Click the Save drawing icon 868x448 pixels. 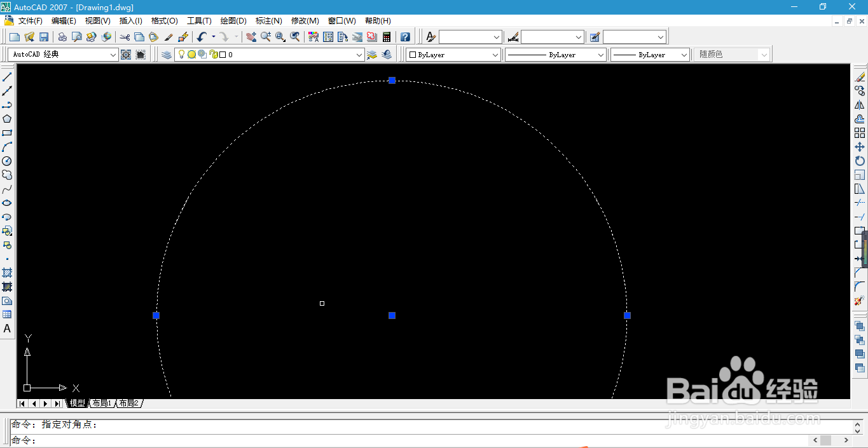44,37
